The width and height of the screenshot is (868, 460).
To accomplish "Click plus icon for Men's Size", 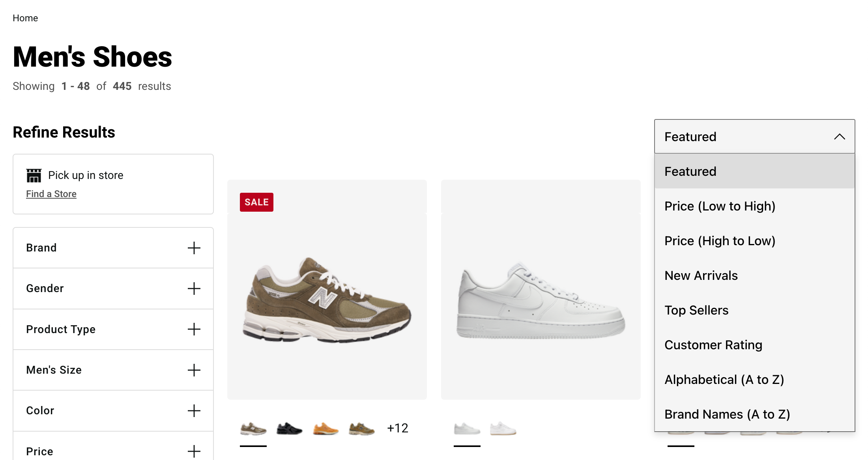I will click(x=194, y=370).
